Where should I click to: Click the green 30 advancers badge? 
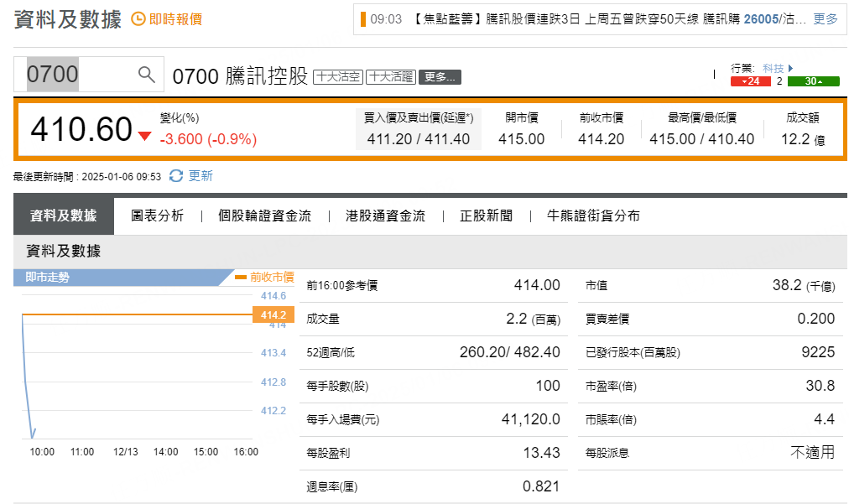coord(813,81)
